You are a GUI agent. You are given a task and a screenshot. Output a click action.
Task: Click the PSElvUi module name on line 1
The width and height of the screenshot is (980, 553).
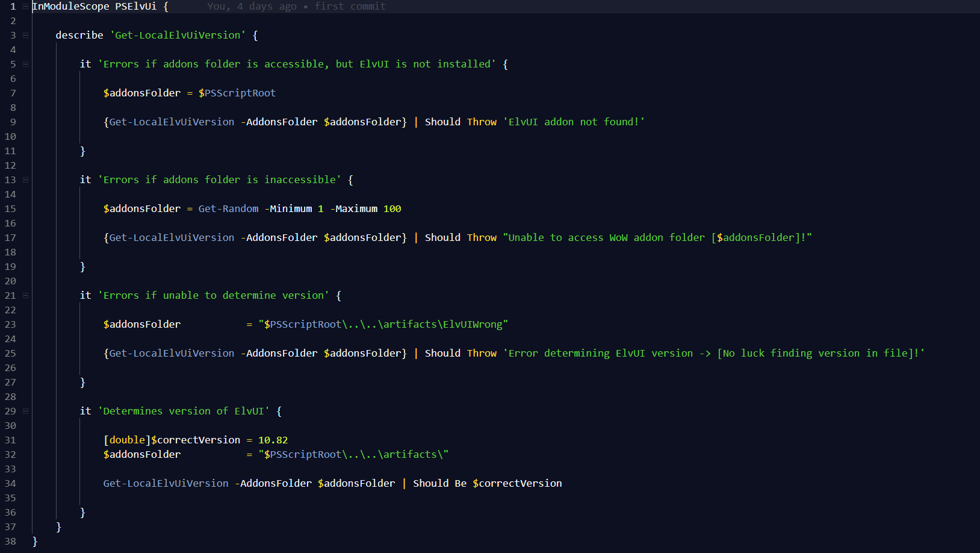(136, 6)
